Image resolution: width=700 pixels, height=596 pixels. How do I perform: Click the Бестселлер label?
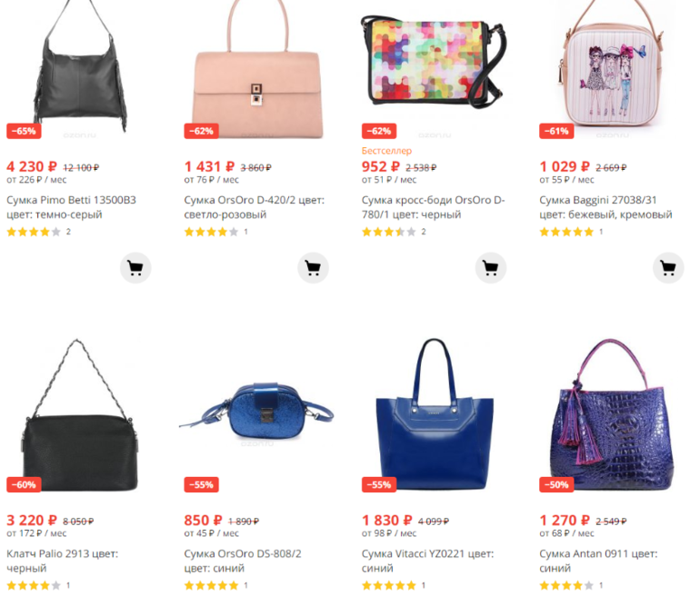tap(386, 151)
